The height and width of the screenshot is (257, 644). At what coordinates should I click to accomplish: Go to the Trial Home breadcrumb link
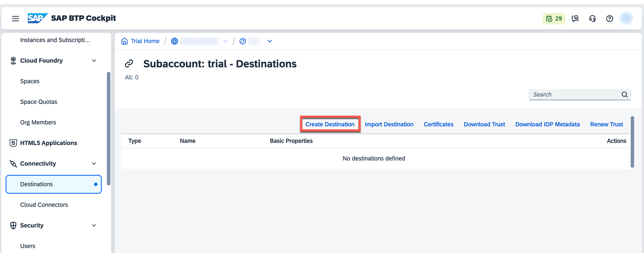pyautogui.click(x=145, y=41)
